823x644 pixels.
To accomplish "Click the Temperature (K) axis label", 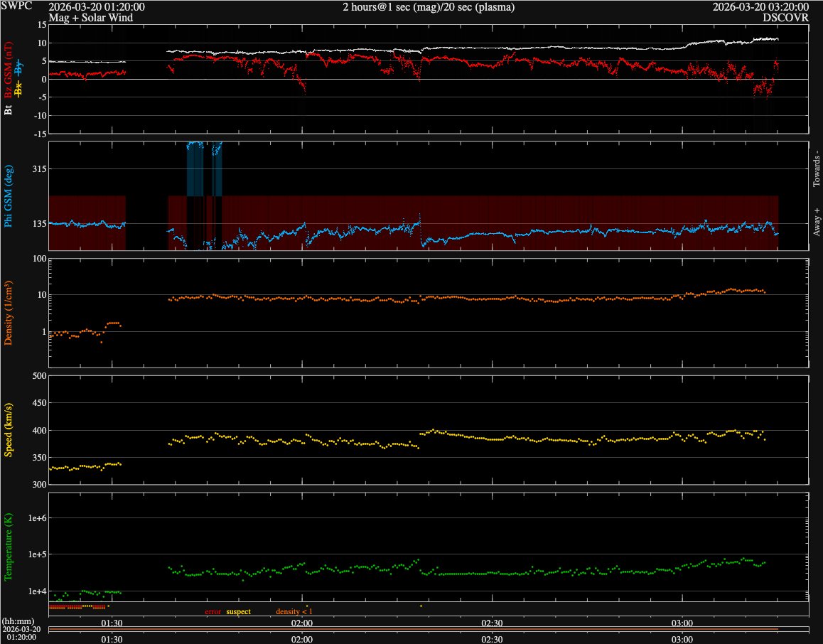I will (8, 547).
